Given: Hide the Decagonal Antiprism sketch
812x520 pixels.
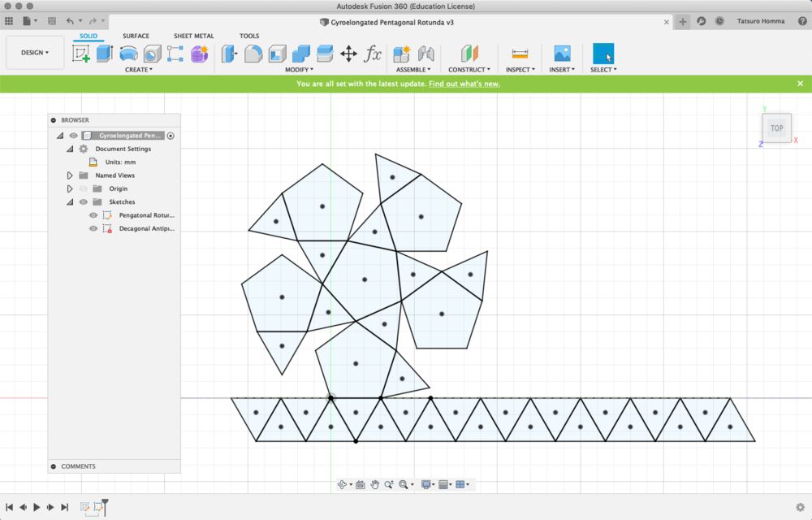Looking at the screenshot, I should [x=93, y=228].
